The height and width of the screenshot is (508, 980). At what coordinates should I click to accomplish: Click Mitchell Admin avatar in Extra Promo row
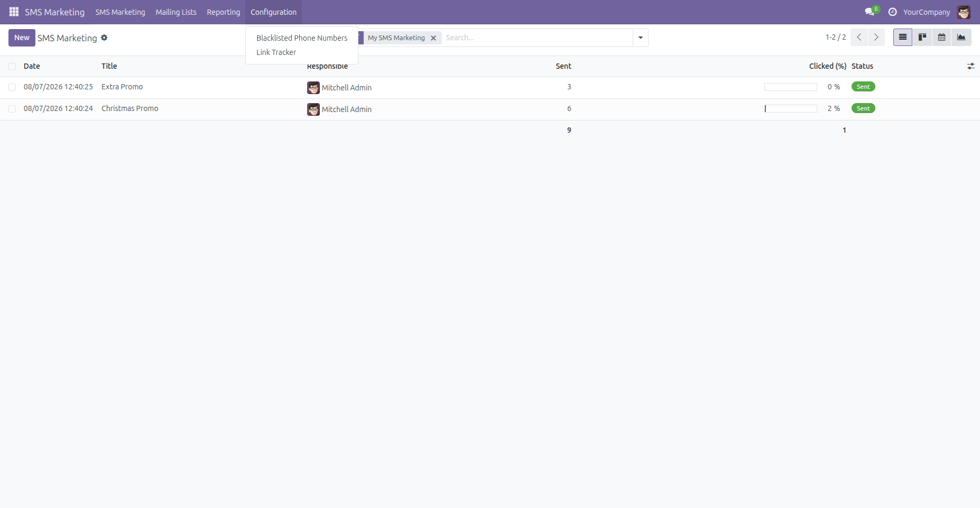point(313,88)
